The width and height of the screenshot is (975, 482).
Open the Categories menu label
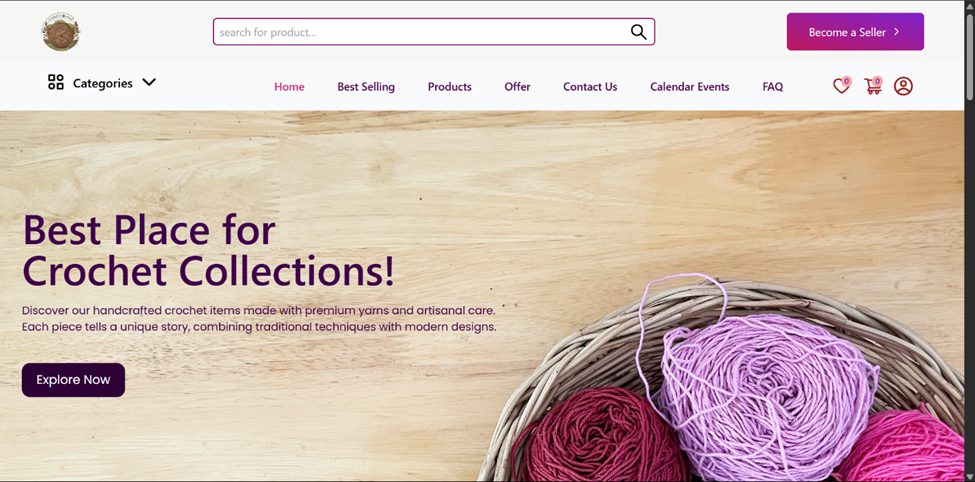[x=103, y=83]
